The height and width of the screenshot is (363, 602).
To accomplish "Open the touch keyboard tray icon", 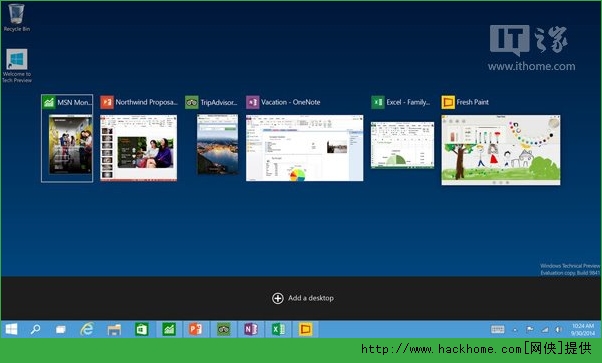I will click(x=498, y=330).
